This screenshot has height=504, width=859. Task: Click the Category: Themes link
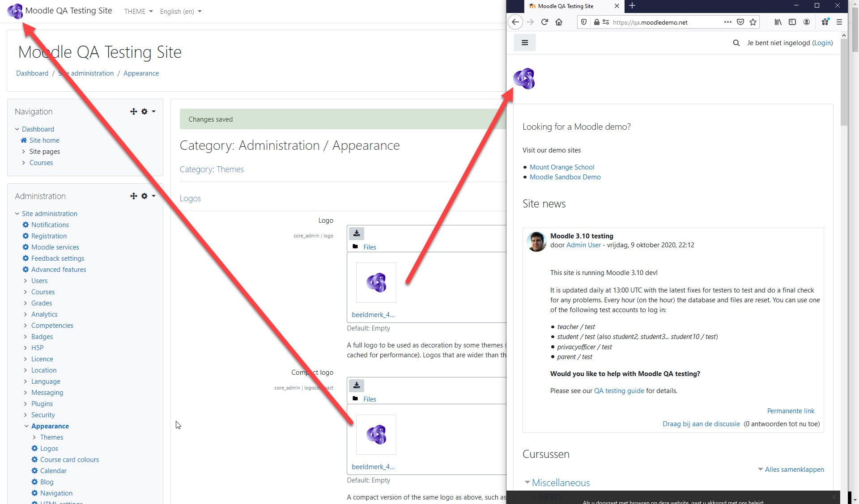click(x=212, y=169)
